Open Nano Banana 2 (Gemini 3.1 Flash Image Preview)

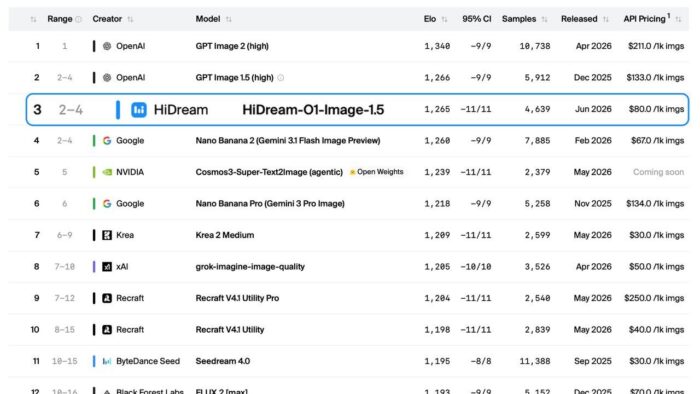288,141
